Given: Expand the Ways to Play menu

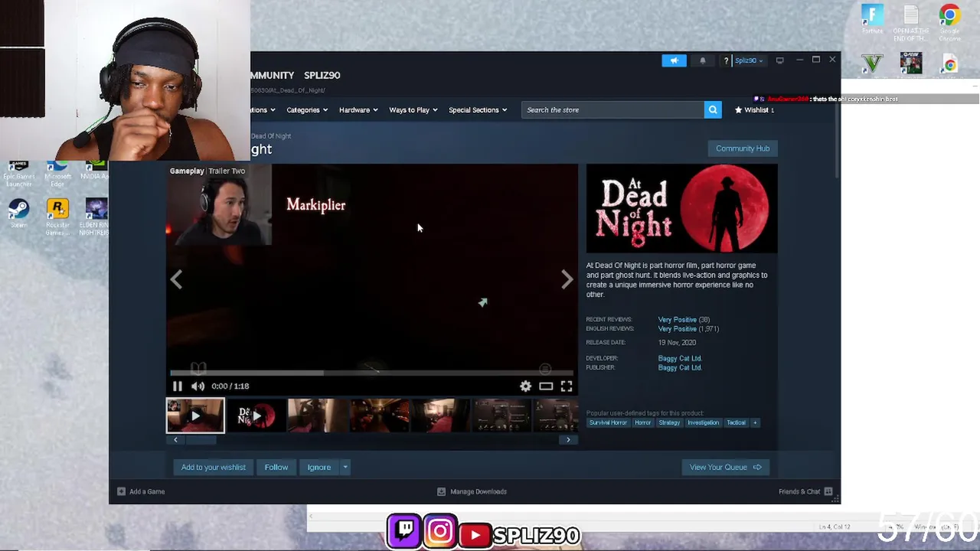Looking at the screenshot, I should click(413, 109).
